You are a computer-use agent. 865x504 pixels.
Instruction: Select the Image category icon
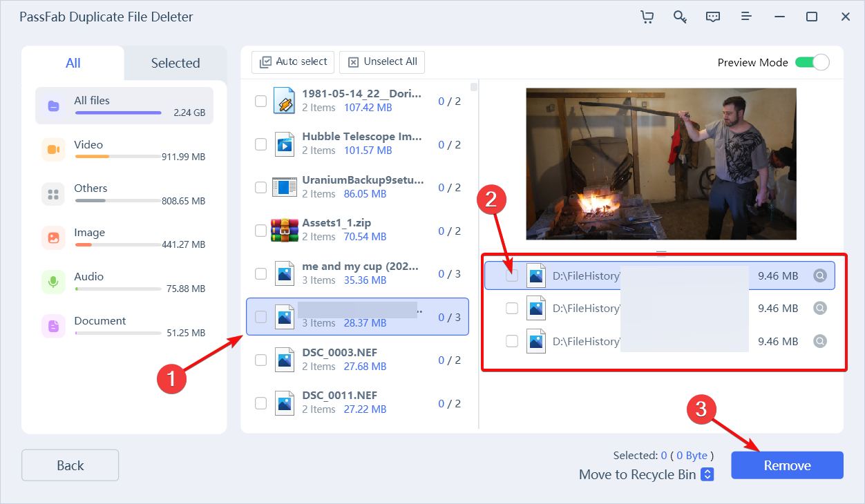click(x=53, y=238)
